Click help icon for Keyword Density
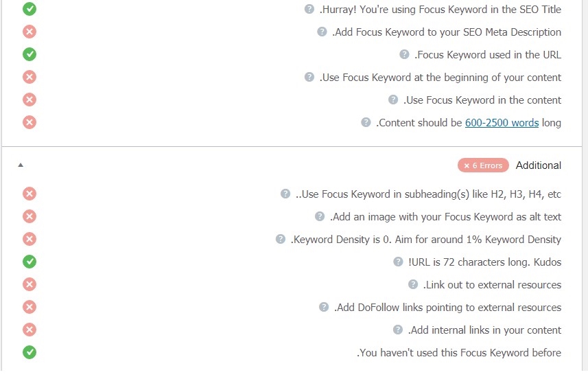 click(x=281, y=240)
